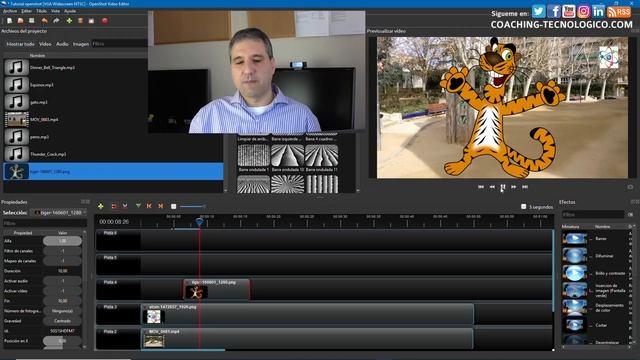The width and height of the screenshot is (640, 360).
Task: Open the Título menu
Action: (x=41, y=11)
